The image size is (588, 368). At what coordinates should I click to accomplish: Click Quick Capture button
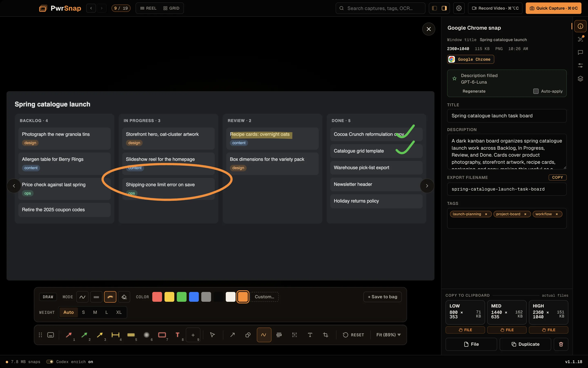553,8
